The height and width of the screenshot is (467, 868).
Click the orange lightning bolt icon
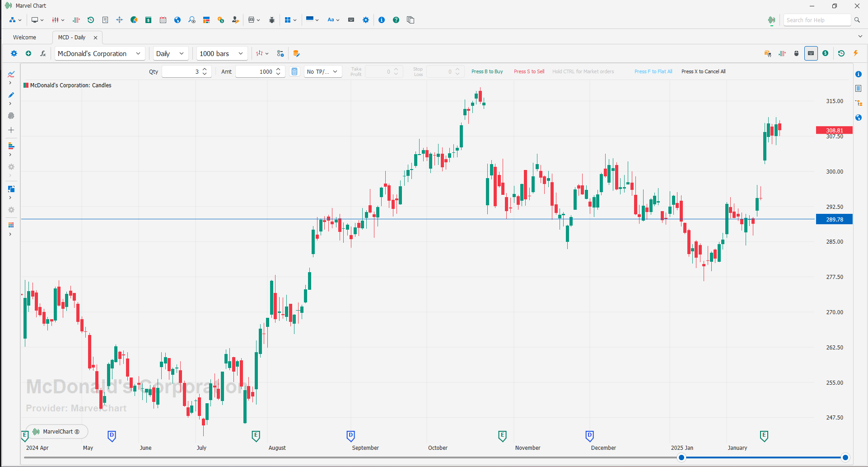coord(855,53)
